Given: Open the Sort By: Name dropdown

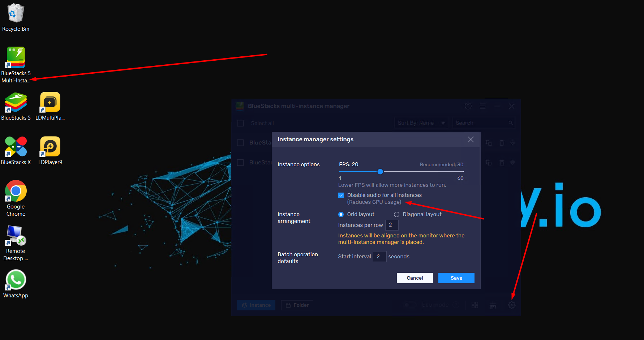Looking at the screenshot, I should tap(421, 123).
